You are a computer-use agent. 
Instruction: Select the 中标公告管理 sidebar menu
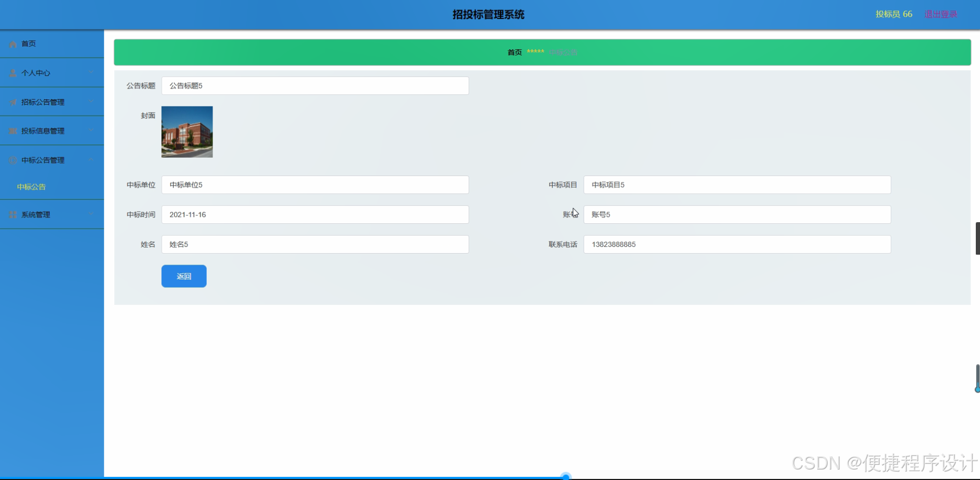52,160
